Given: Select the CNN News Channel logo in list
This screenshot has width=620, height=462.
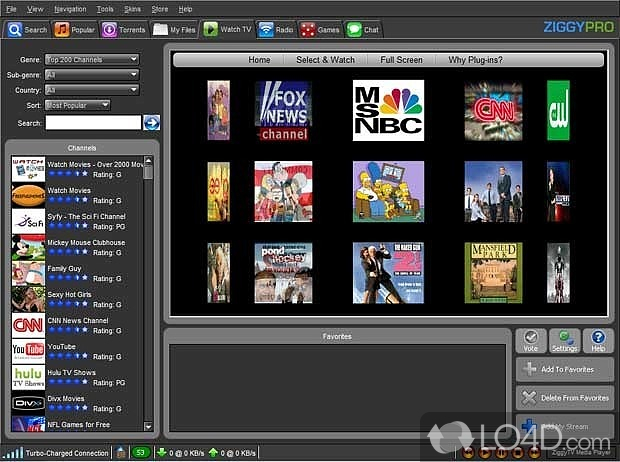Looking at the screenshot, I should [26, 325].
